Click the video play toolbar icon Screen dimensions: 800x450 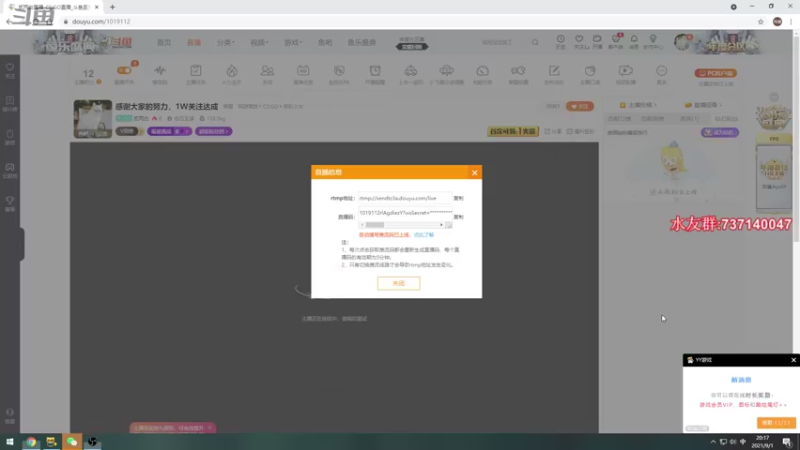coord(626,70)
